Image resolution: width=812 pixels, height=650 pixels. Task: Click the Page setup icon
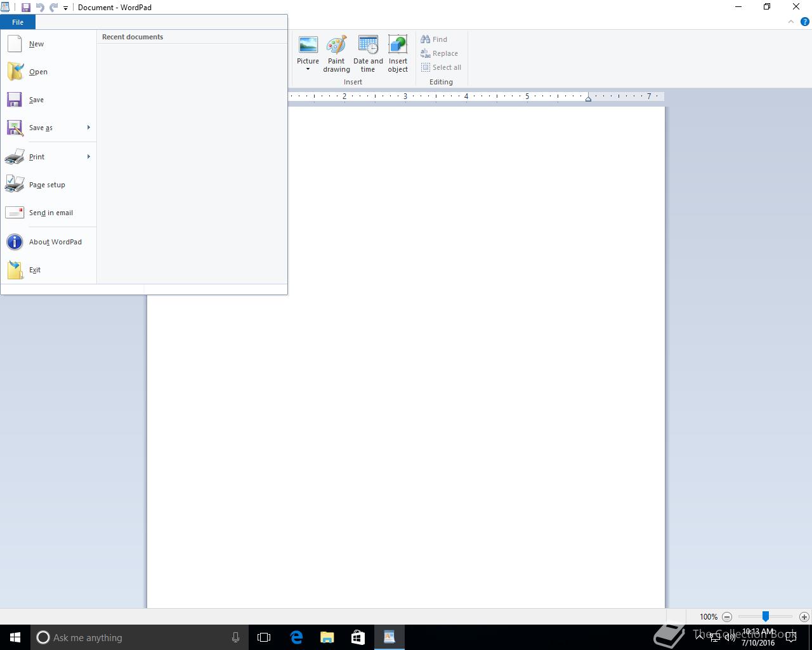tap(15, 185)
